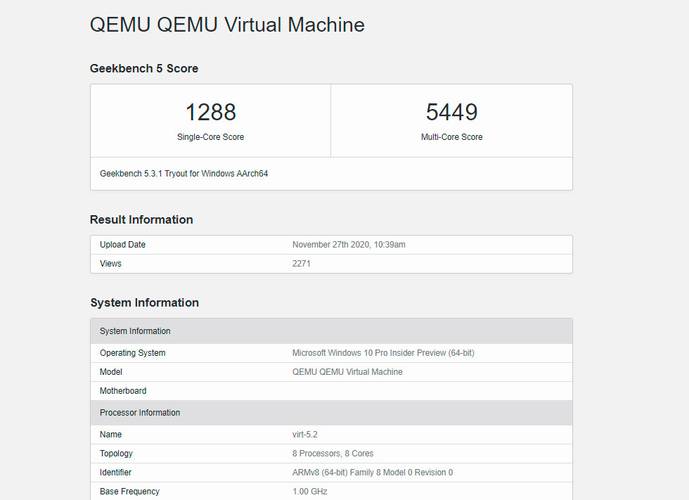The height and width of the screenshot is (500, 689).
Task: Click the Identifier row label
Action: pyautogui.click(x=115, y=472)
